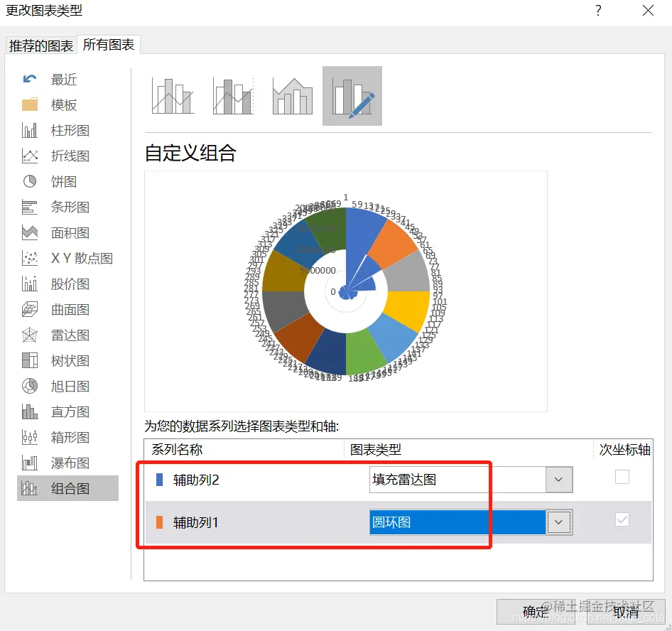Viewport: 672px width, 631px height.
Task: Click the 系列名称 column header
Action: point(177,449)
